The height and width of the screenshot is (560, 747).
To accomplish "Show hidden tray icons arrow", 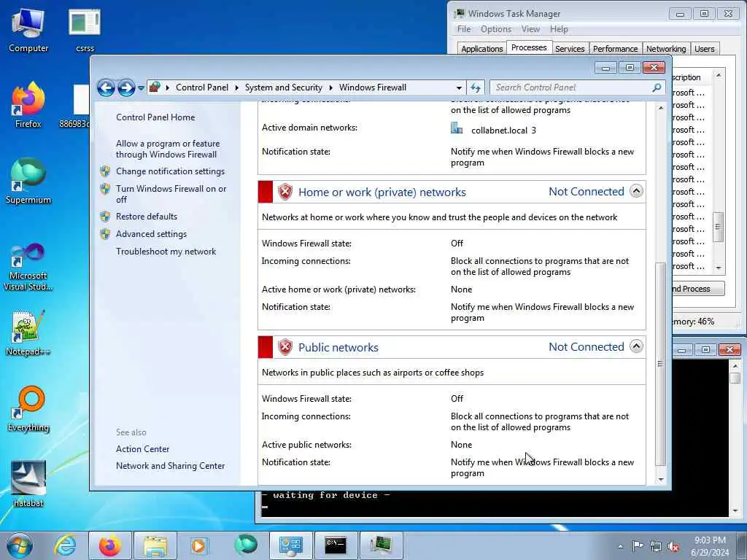I will click(x=620, y=546).
